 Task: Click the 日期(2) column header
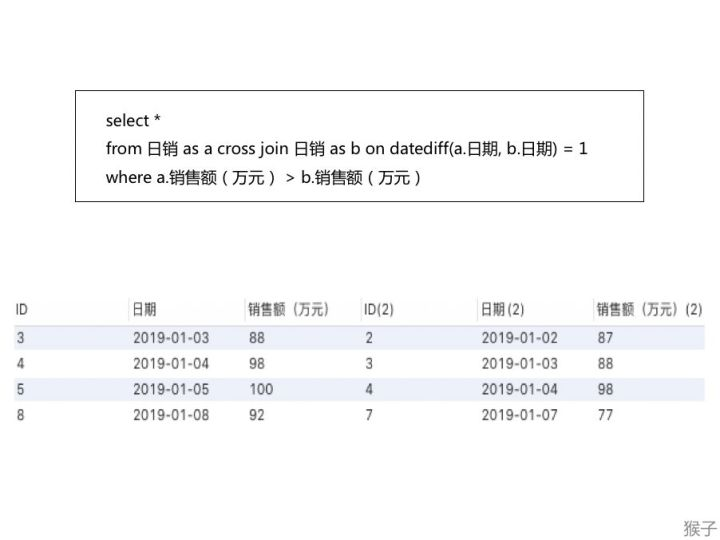point(502,309)
